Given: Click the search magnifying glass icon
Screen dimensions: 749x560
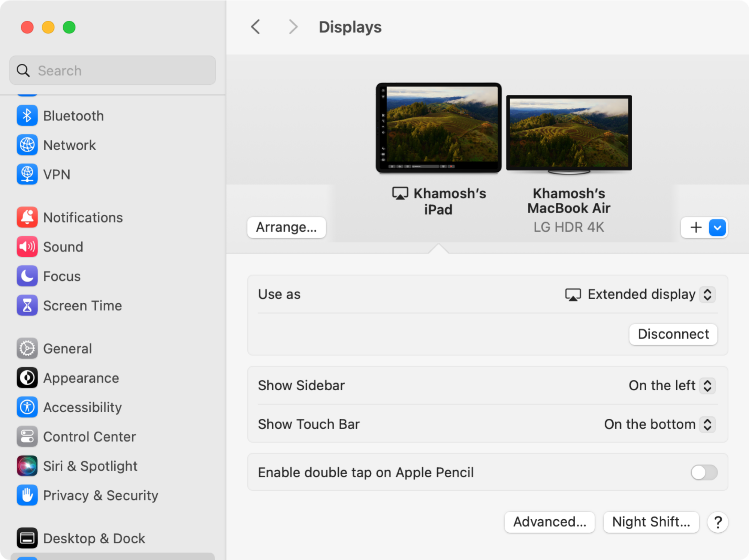Looking at the screenshot, I should click(x=23, y=70).
